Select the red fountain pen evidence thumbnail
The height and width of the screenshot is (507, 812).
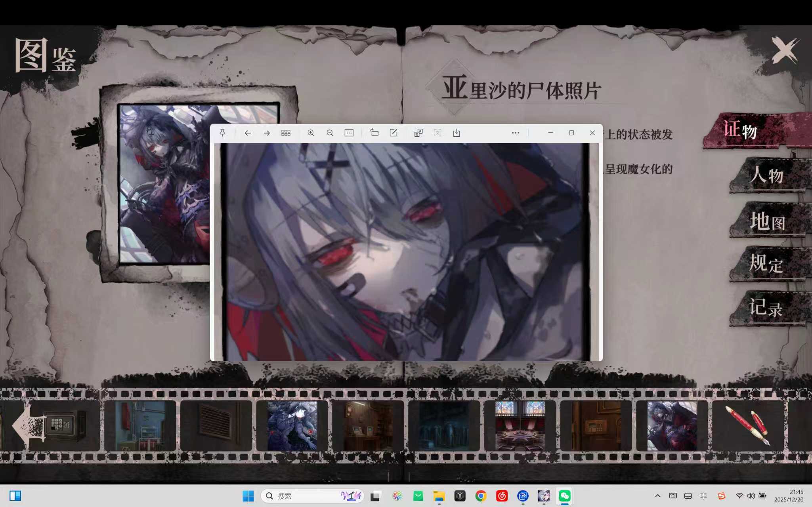(747, 426)
